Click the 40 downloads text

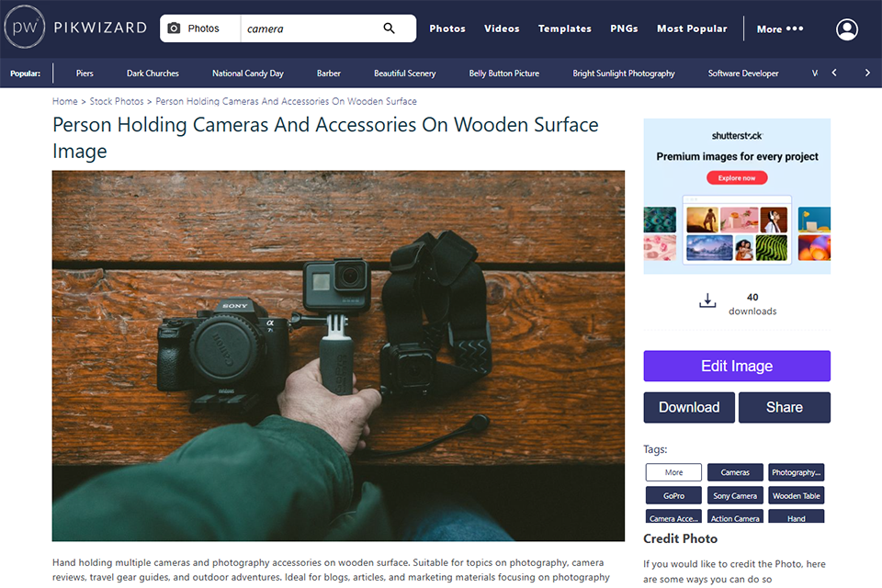[752, 304]
